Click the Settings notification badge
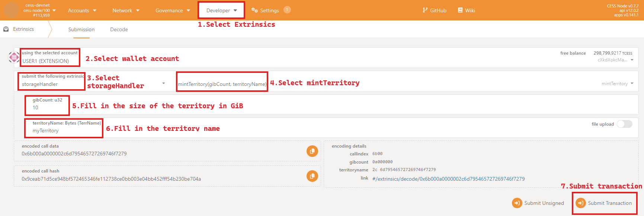Viewport: 644px width, 216px height. [287, 10]
